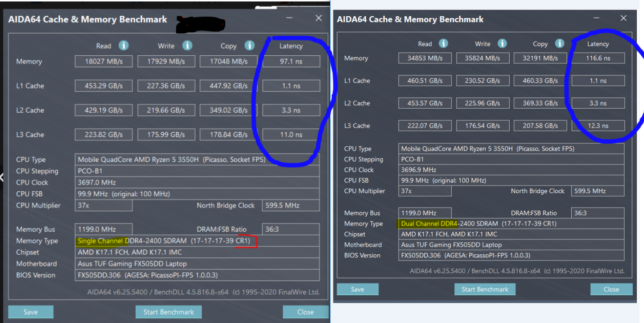Click Copy info icon in right window
644x323 pixels.
coord(560,44)
